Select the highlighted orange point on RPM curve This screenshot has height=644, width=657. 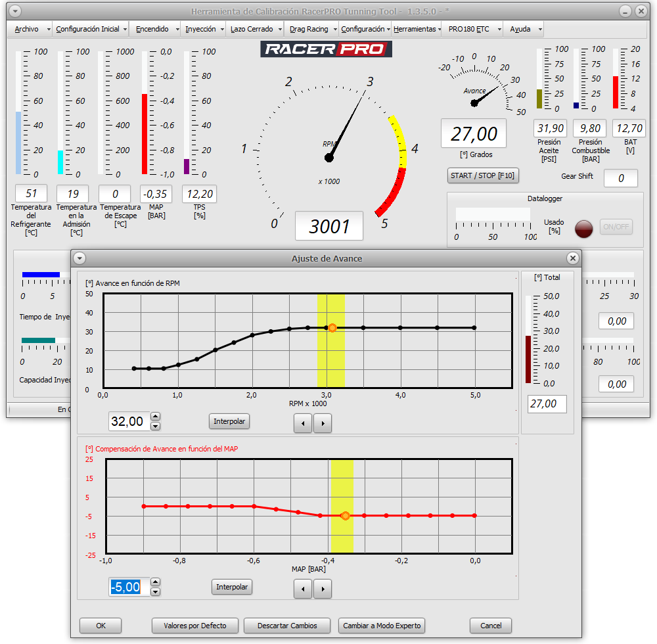332,328
